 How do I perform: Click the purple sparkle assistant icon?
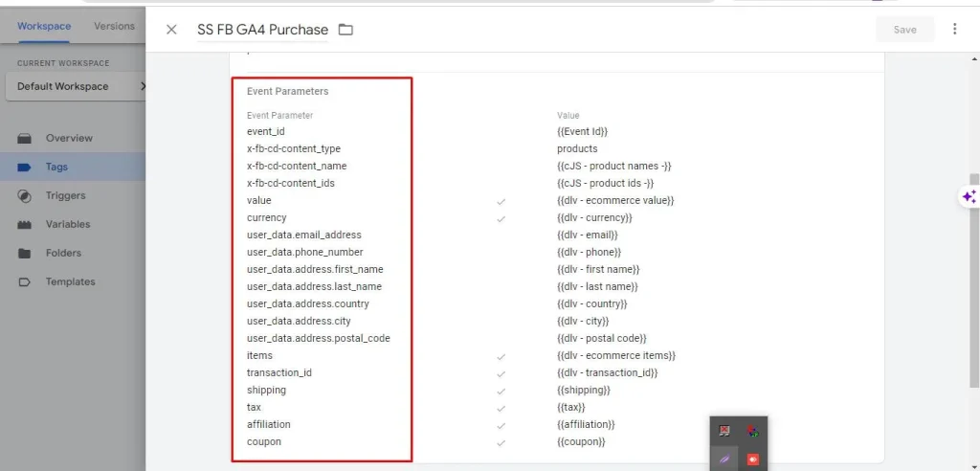(969, 196)
